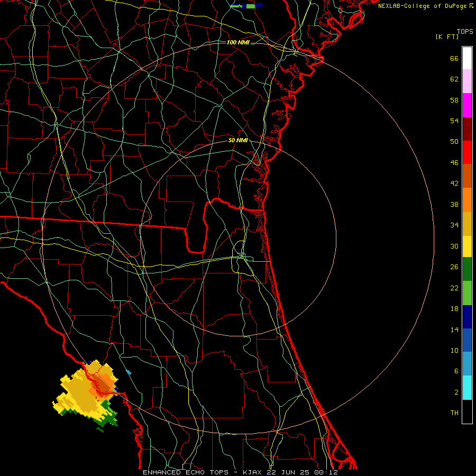Select the dark green legend swatch
The width and height of the screenshot is (476, 476).
[467, 269]
